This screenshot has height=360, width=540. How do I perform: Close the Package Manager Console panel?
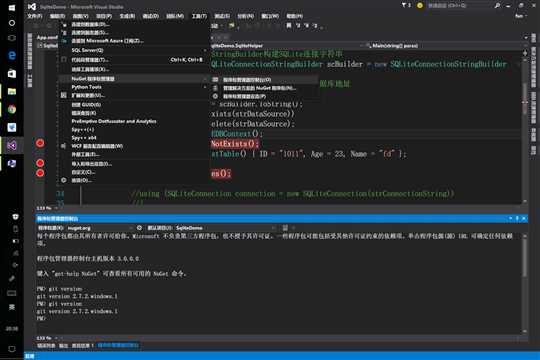point(524,218)
